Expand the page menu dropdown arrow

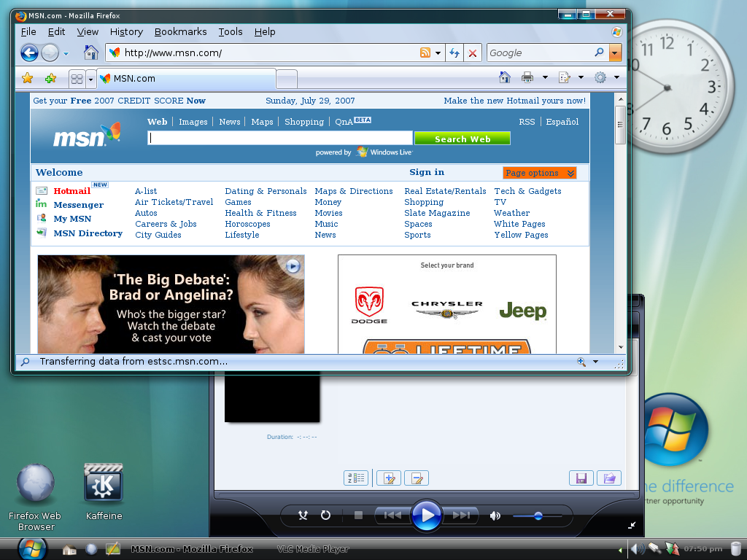click(x=581, y=77)
